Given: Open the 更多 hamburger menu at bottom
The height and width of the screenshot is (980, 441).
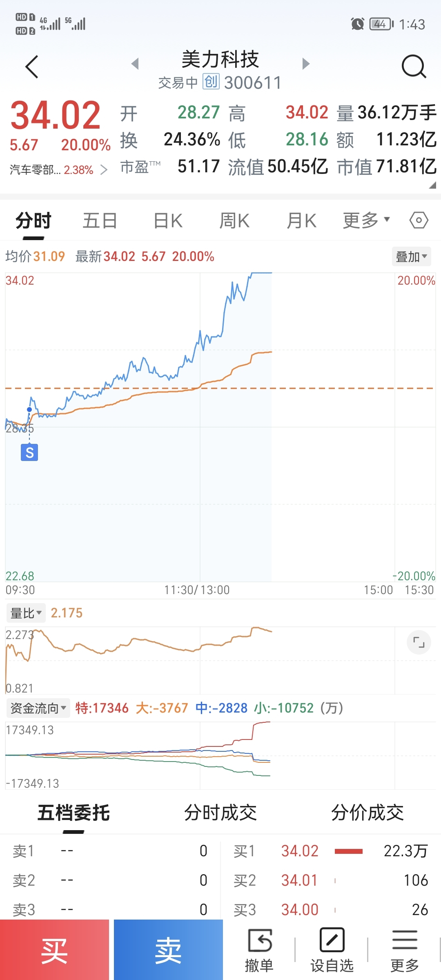Looking at the screenshot, I should click(x=405, y=950).
